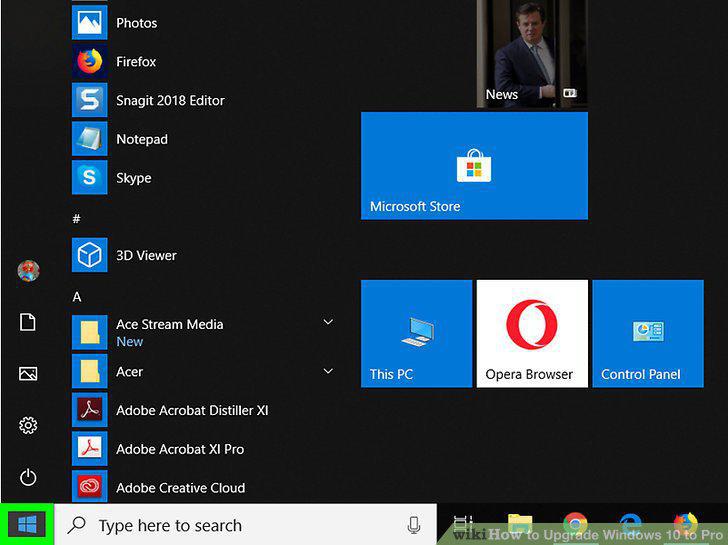The width and height of the screenshot is (728, 545).
Task: Expand the Acer folder chevron
Action: 328,371
